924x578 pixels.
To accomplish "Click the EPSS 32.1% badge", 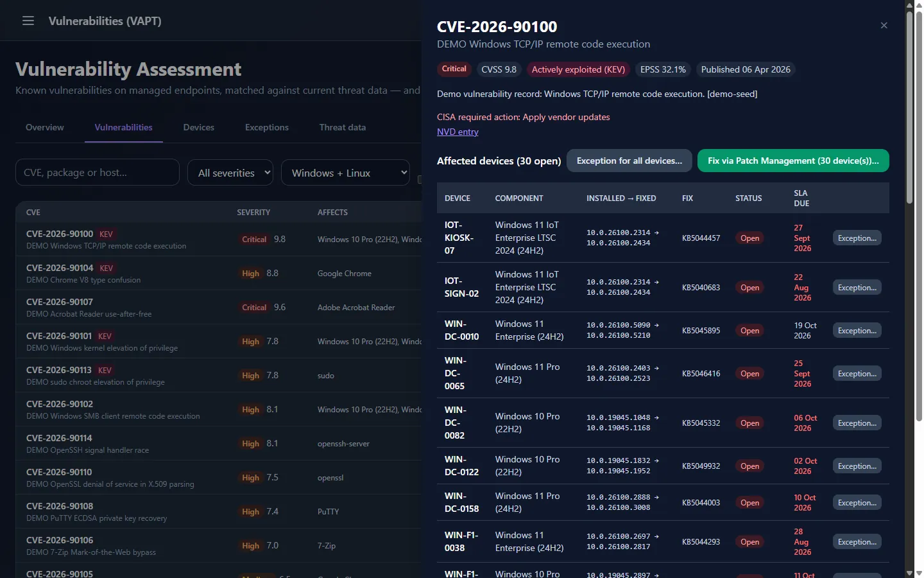I will click(663, 69).
